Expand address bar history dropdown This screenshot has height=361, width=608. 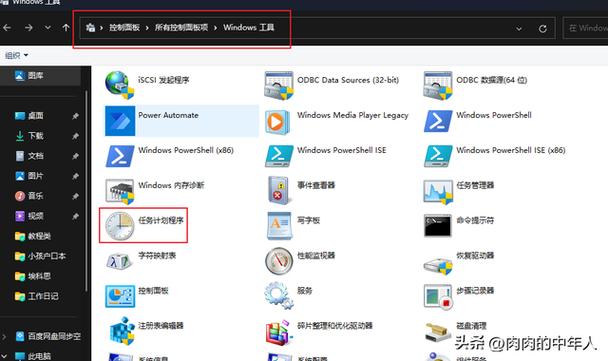pos(518,28)
